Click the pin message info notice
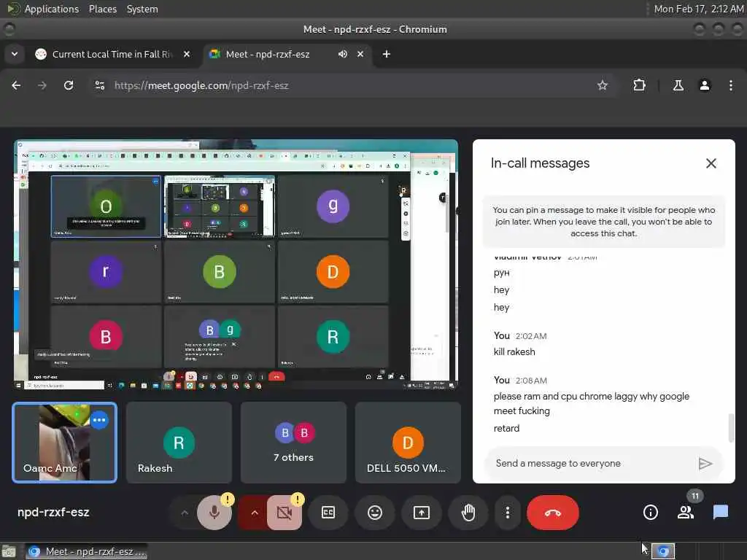 [603, 222]
